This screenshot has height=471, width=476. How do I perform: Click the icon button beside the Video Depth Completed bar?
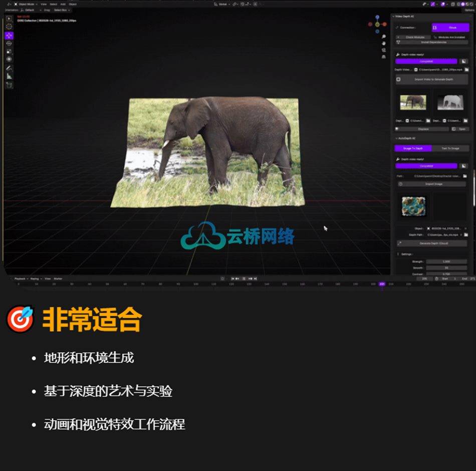click(463, 61)
